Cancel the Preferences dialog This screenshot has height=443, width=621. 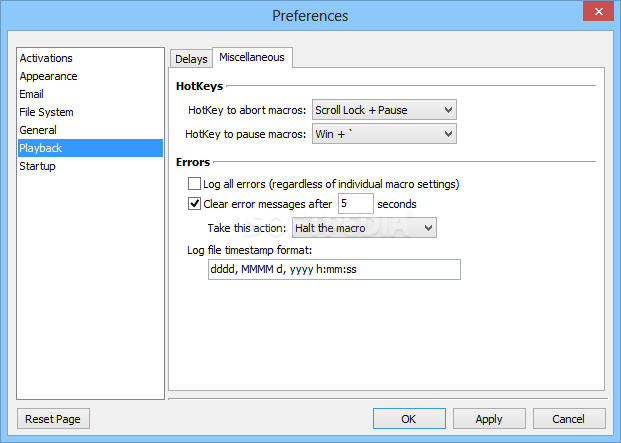pos(569,419)
